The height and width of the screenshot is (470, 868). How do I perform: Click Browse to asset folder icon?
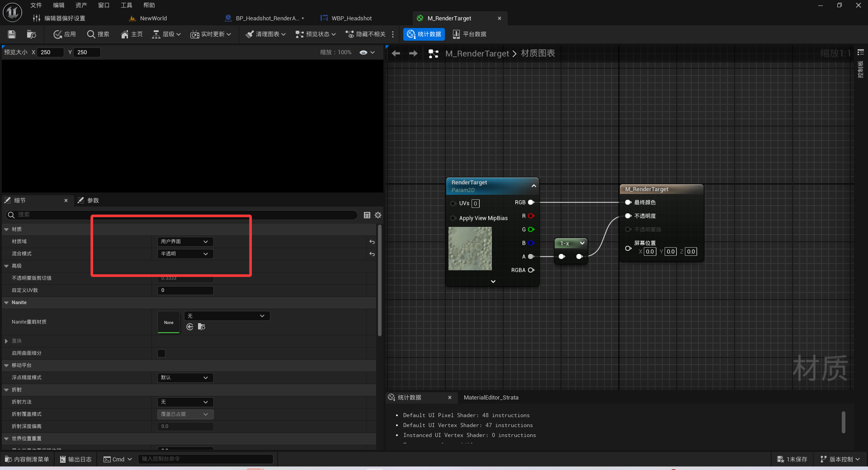tap(31, 34)
